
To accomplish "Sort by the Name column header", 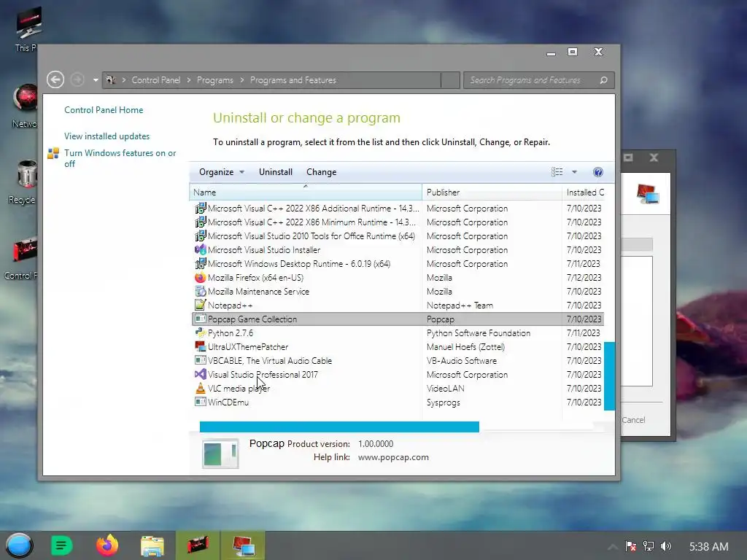I will 306,192.
